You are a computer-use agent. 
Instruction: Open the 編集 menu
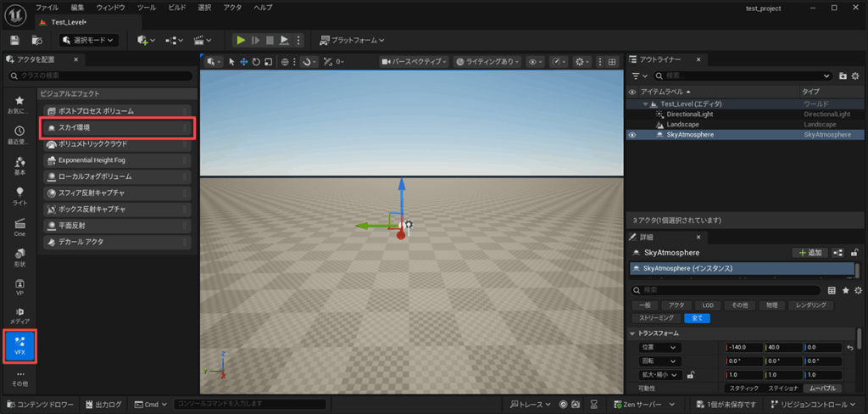point(77,8)
